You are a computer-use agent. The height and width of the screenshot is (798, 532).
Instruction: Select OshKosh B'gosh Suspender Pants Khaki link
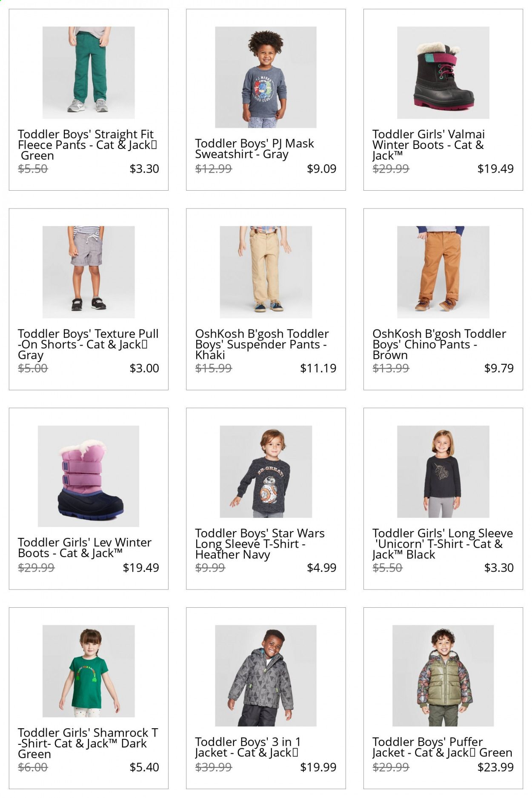(x=262, y=344)
